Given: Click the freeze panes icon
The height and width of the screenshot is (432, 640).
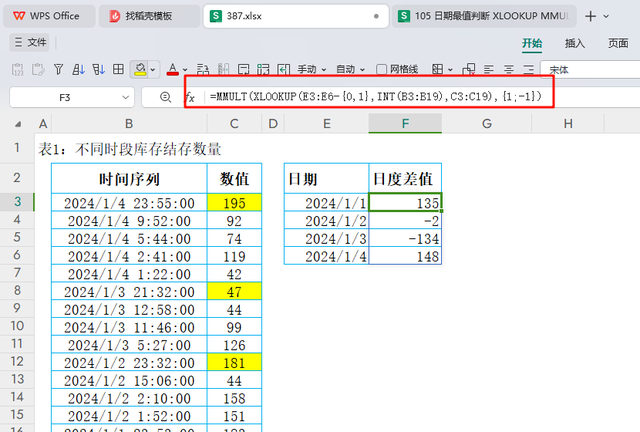Looking at the screenshot, I should tap(263, 70).
